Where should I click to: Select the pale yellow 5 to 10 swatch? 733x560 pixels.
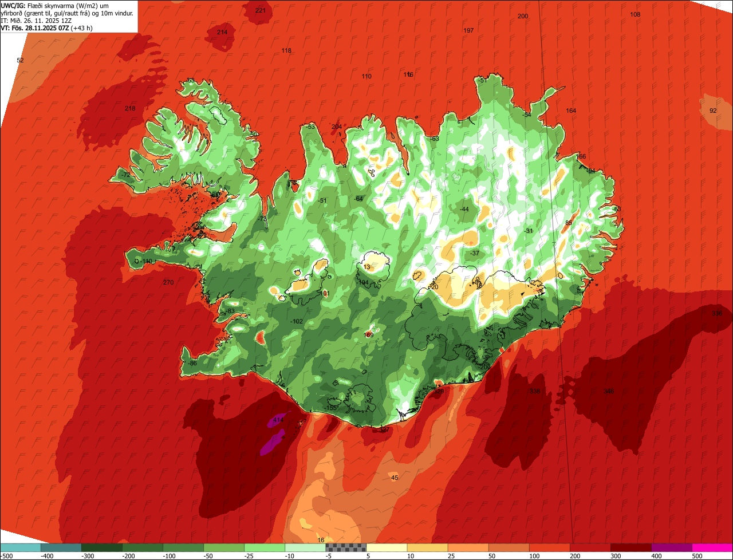click(x=386, y=547)
